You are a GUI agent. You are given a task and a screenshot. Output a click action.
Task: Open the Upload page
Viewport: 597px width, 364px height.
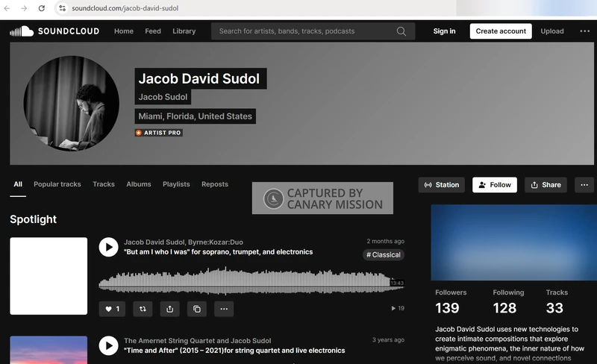pos(552,31)
